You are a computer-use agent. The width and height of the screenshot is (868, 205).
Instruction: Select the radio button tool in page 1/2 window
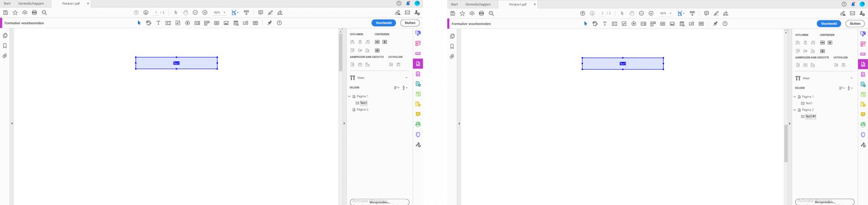(x=188, y=23)
